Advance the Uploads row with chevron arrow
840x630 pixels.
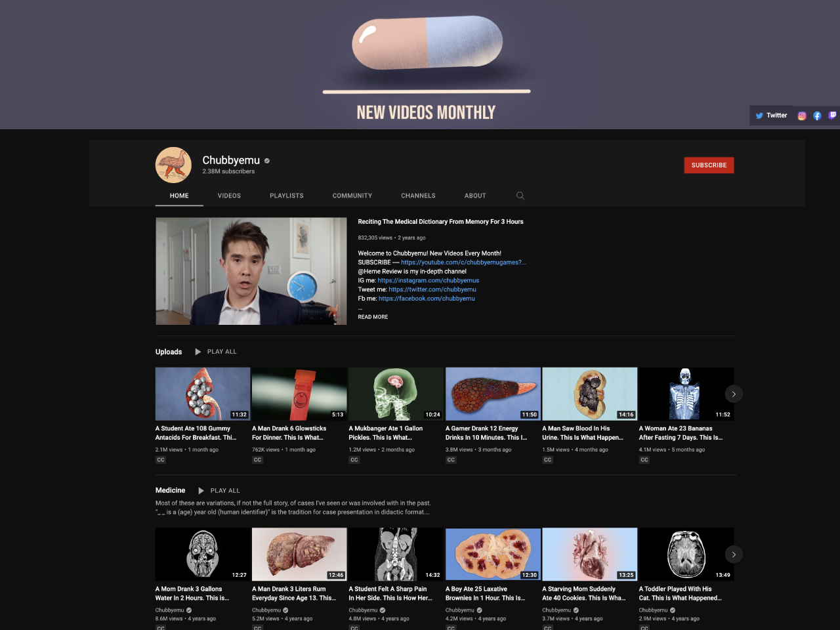734,394
